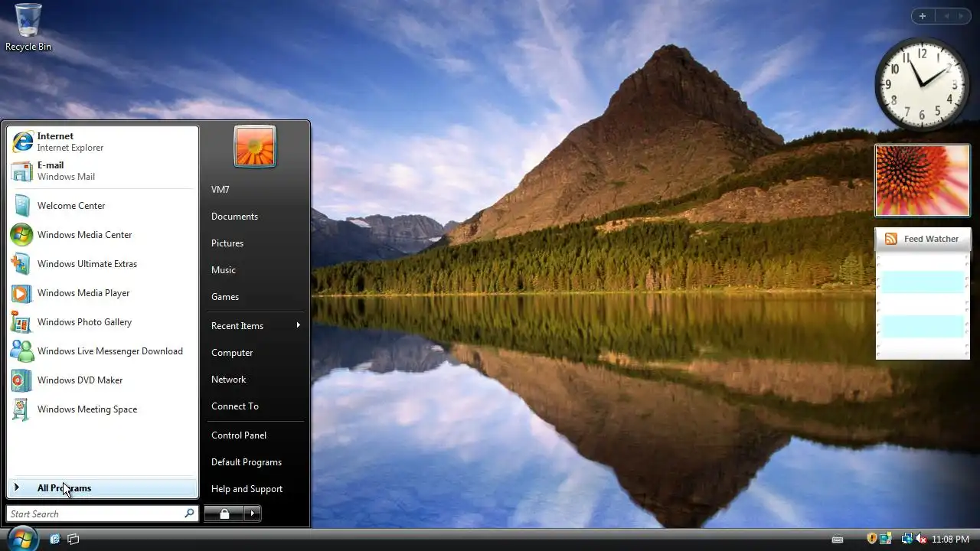Expand the Recent Items submenu
The image size is (980, 551).
click(x=255, y=326)
